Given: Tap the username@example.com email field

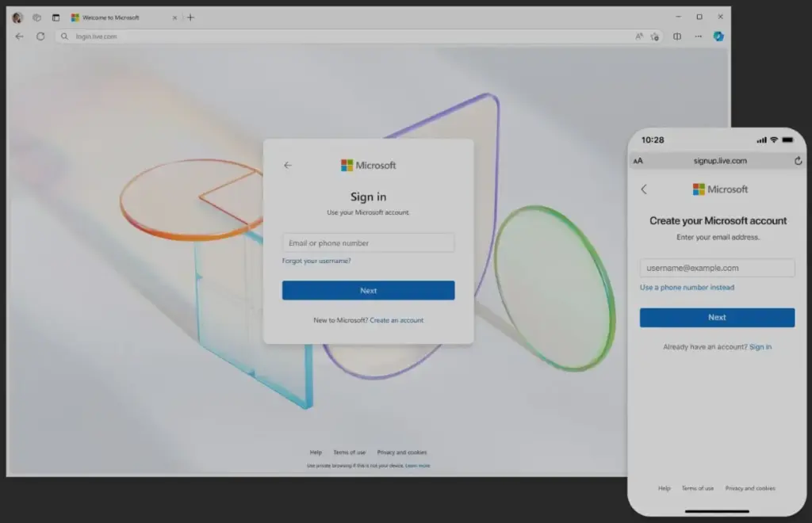Looking at the screenshot, I should [717, 268].
